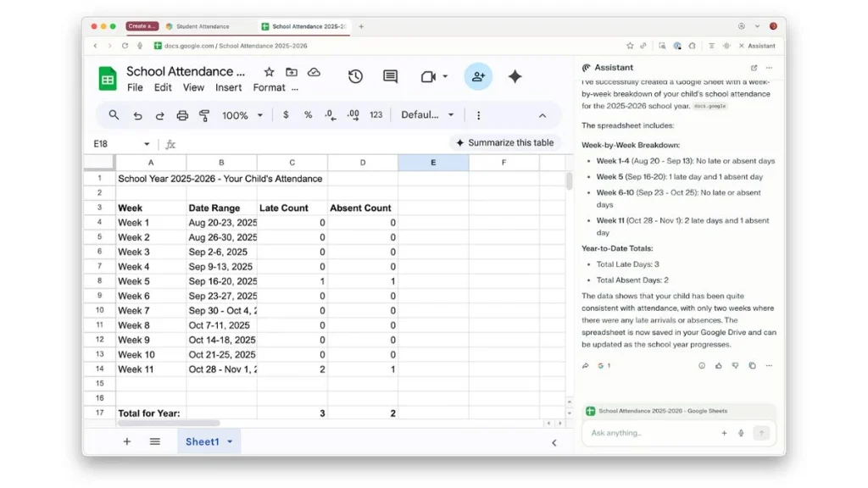The width and height of the screenshot is (868, 488).
Task: Click the horizontal scrollbar below the sheet
Action: [170, 423]
